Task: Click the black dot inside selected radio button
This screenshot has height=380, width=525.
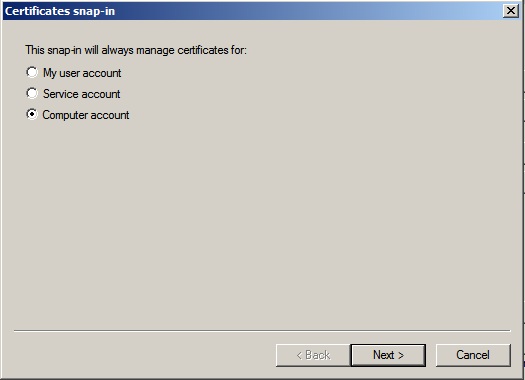Action: (x=32, y=115)
